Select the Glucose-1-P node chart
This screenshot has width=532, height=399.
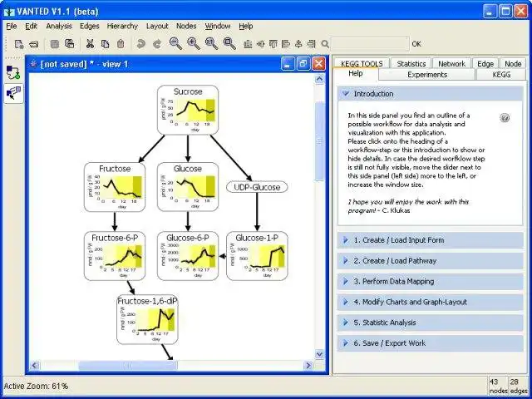click(x=257, y=256)
